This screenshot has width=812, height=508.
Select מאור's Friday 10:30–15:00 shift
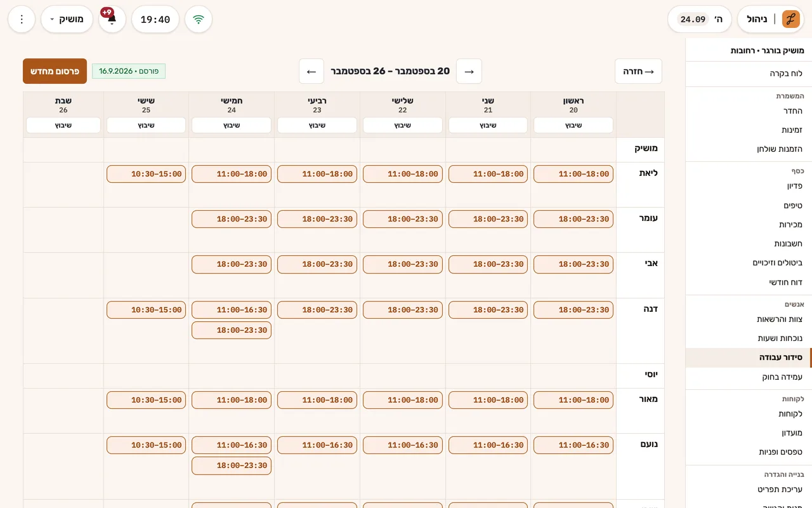(146, 400)
